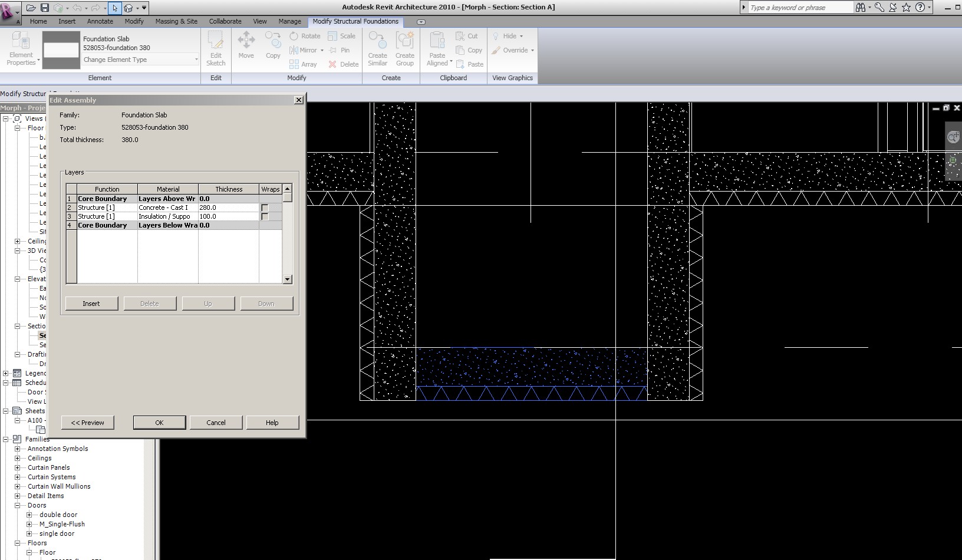Toggle Wraps checkbox for Insulation layer
Viewport: 962px width, 560px height.
265,217
